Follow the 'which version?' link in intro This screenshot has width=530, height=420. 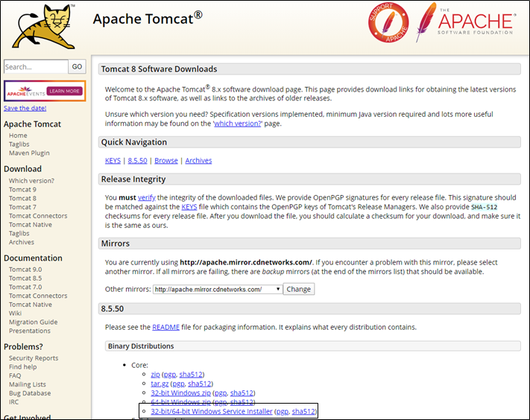[238, 124]
